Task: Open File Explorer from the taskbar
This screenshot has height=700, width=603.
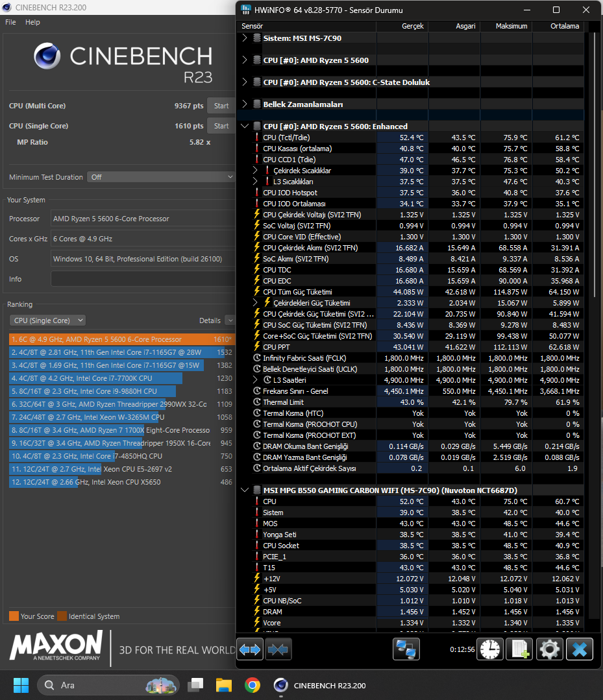Action: 224,685
